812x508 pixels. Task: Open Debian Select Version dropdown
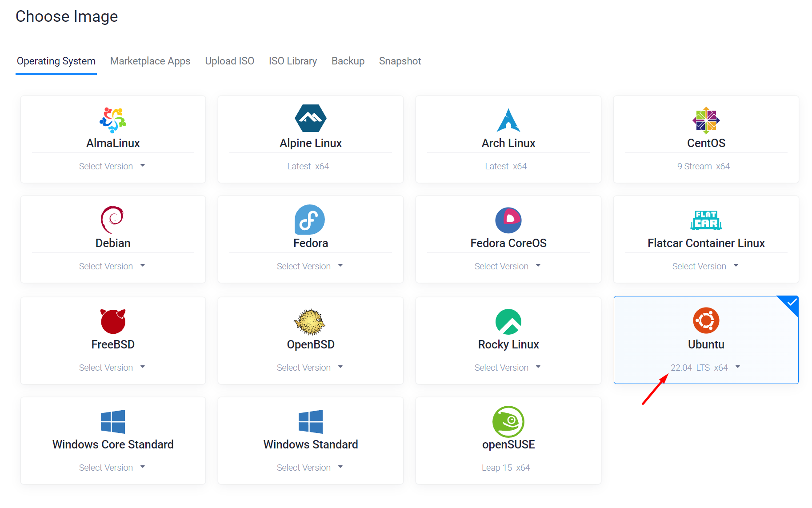point(112,266)
